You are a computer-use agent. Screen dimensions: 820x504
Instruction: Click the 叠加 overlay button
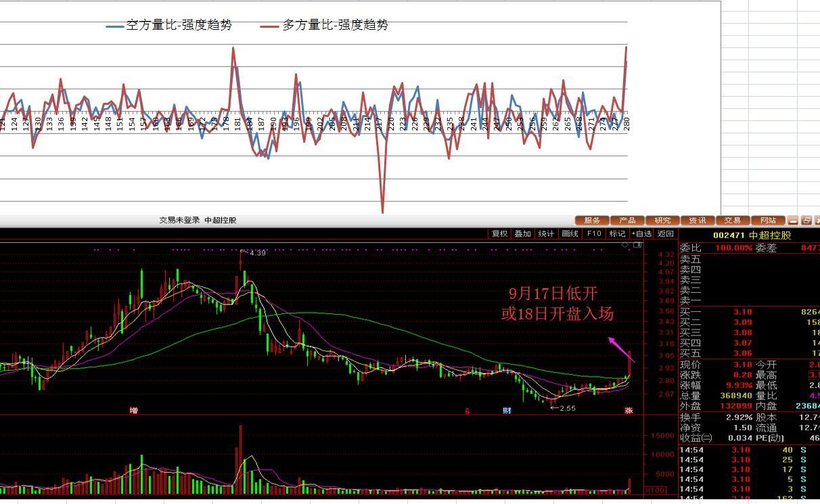(522, 234)
